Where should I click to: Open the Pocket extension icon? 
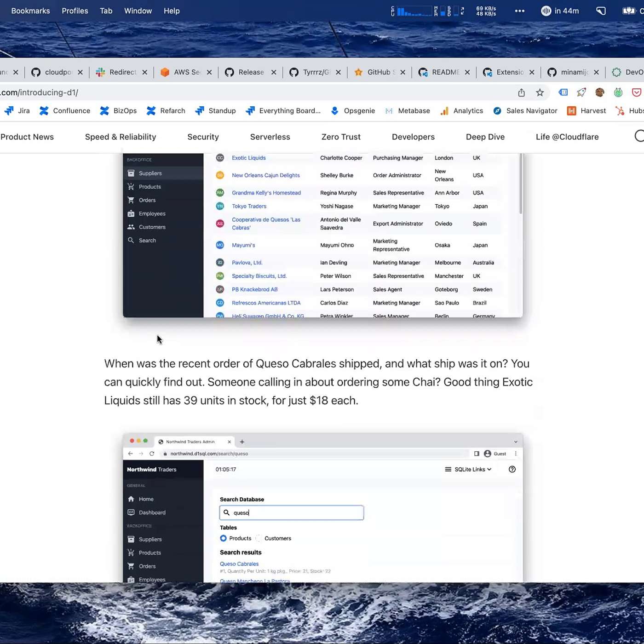coord(637,92)
